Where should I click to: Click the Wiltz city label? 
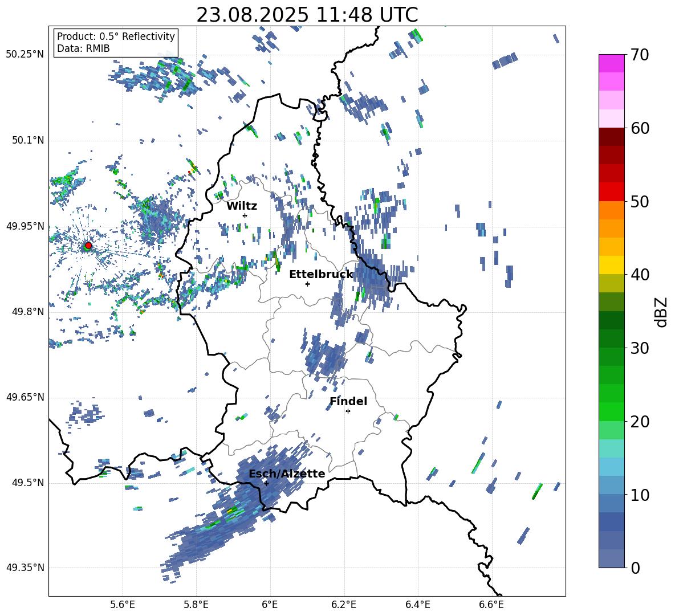click(x=242, y=206)
